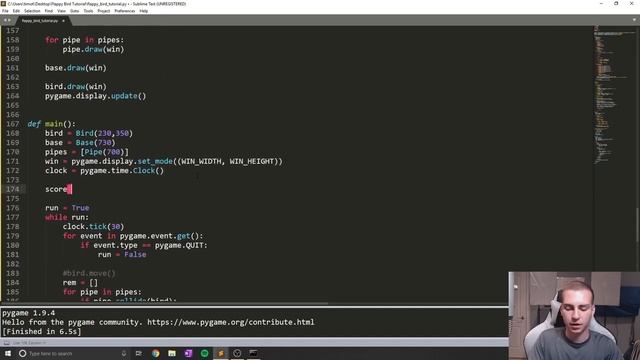This screenshot has height=360, width=640.
Task: Open the Find menu
Action: (49, 11)
